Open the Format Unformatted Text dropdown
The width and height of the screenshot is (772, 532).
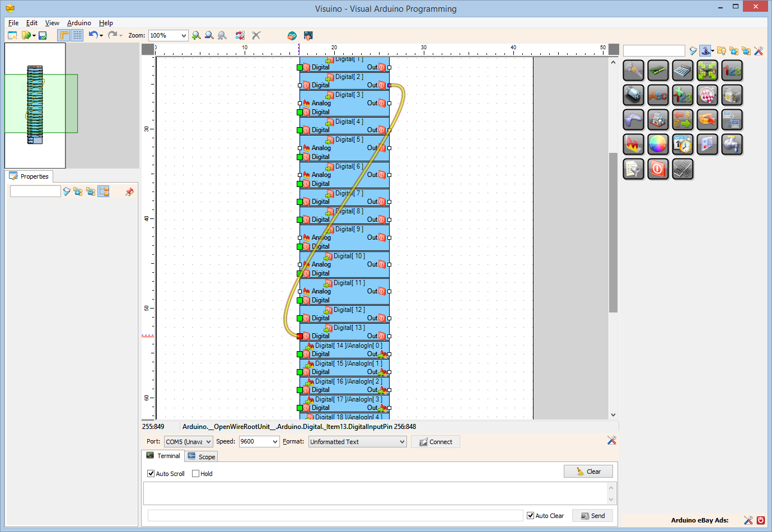tap(358, 442)
